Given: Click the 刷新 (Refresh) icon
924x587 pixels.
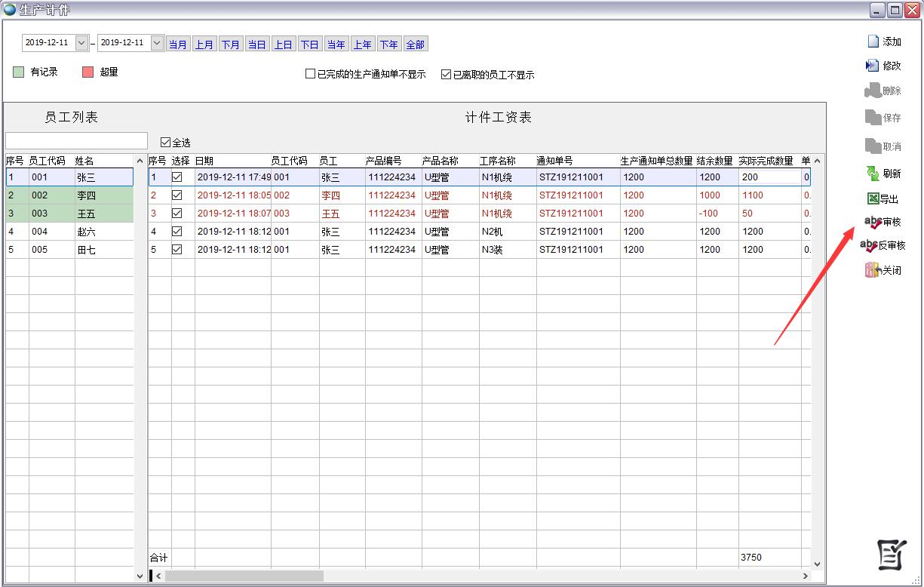Looking at the screenshot, I should (873, 174).
